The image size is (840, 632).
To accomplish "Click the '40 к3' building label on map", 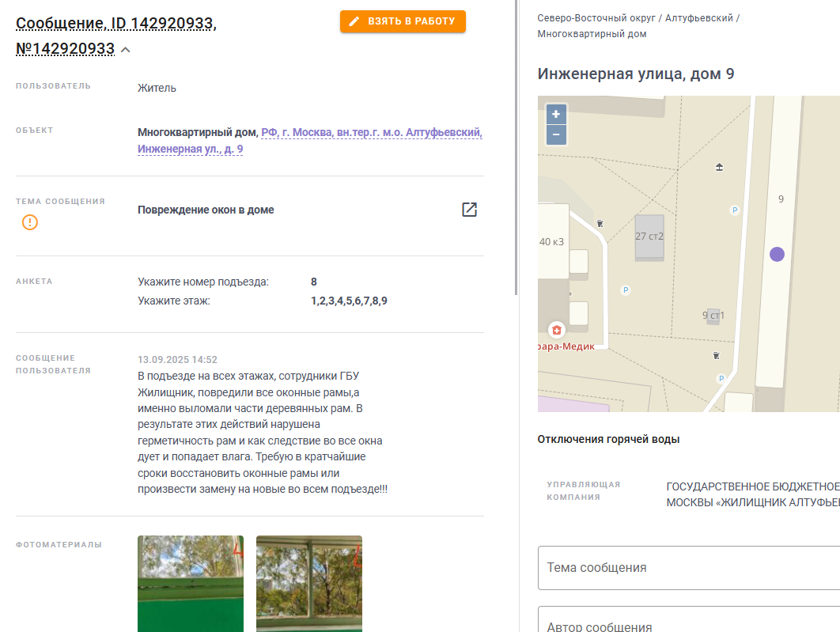I will pos(551,241).
